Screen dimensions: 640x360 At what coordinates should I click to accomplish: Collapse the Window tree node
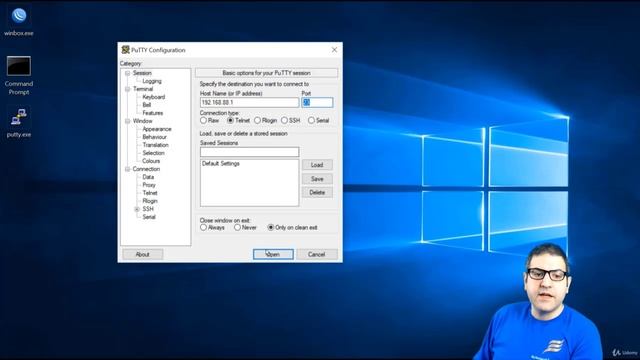click(127, 121)
